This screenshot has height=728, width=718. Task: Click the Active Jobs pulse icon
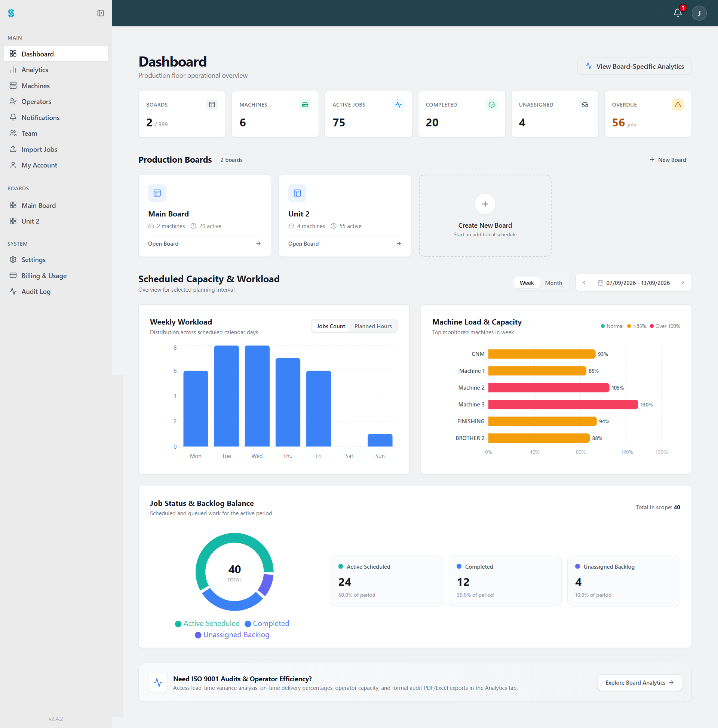click(x=398, y=105)
